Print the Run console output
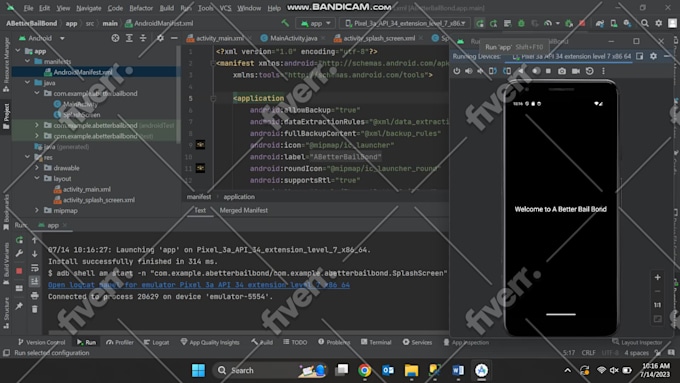Screen dimensions: 680x383 pyautogui.click(x=35, y=295)
